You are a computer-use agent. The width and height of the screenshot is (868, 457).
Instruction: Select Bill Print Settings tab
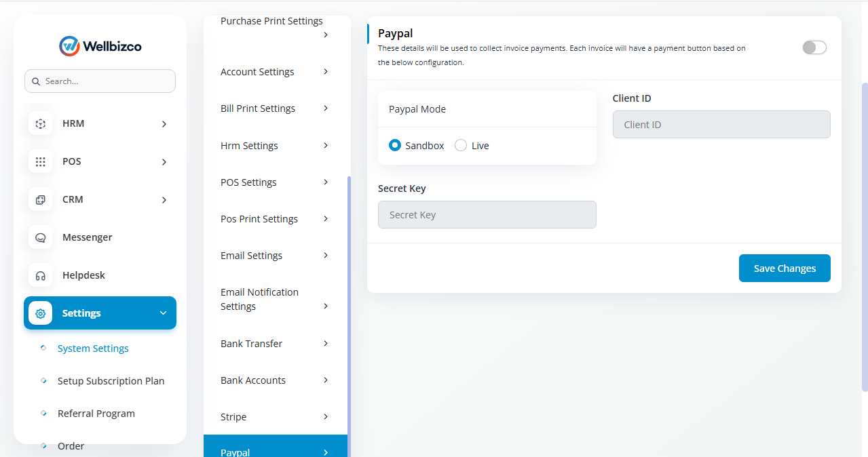[x=276, y=108]
